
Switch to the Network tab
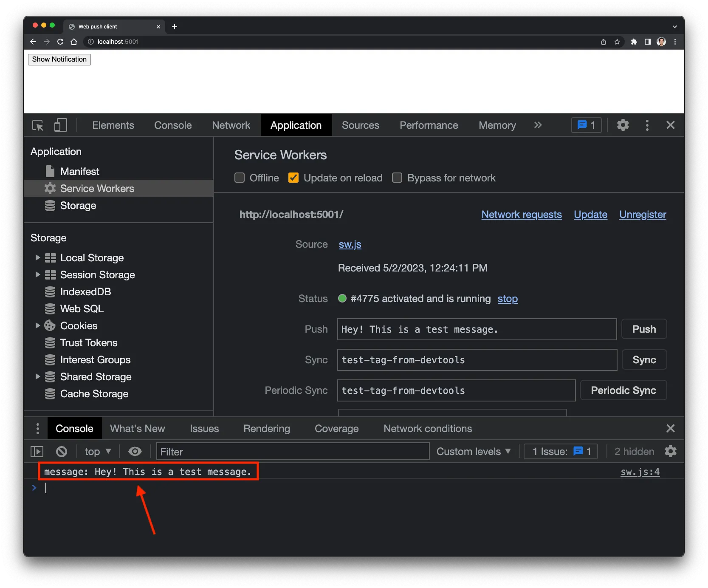pyautogui.click(x=231, y=125)
